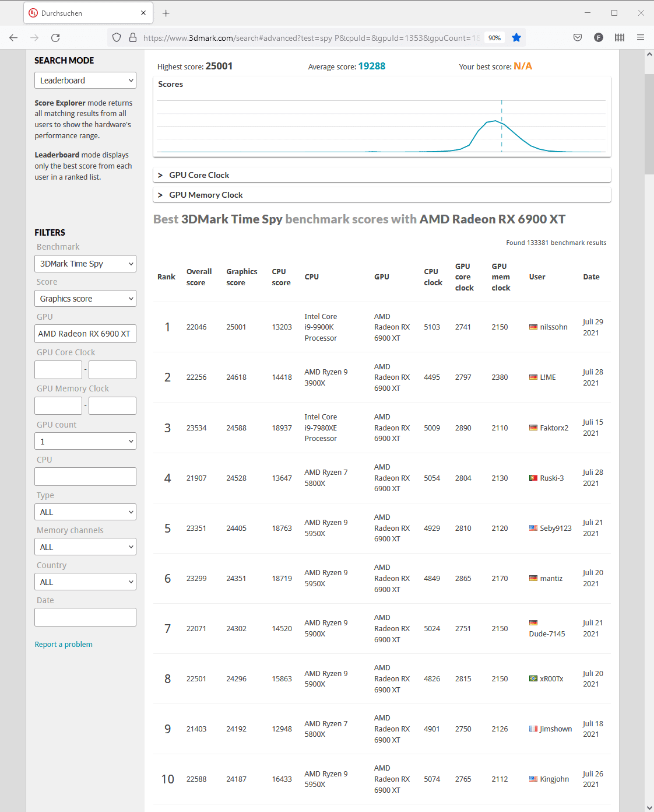Open user Jimshown's result
This screenshot has width=654, height=812.
[556, 729]
